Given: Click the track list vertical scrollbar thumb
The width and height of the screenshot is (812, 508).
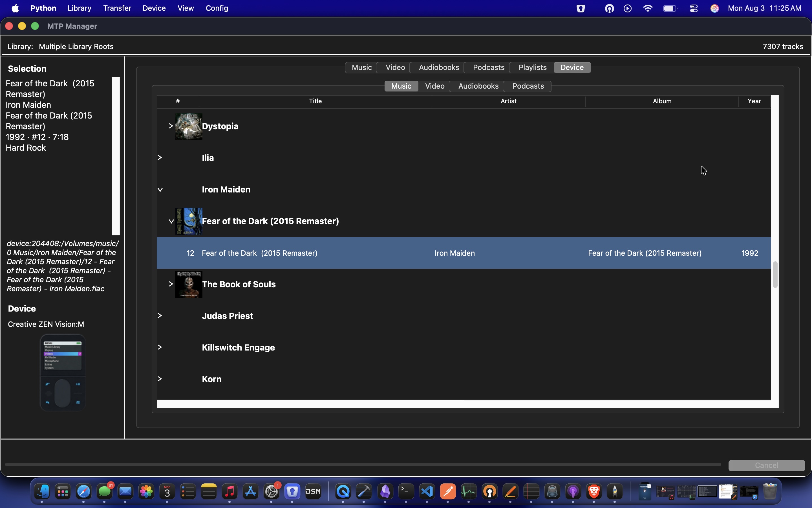Looking at the screenshot, I should click(775, 275).
